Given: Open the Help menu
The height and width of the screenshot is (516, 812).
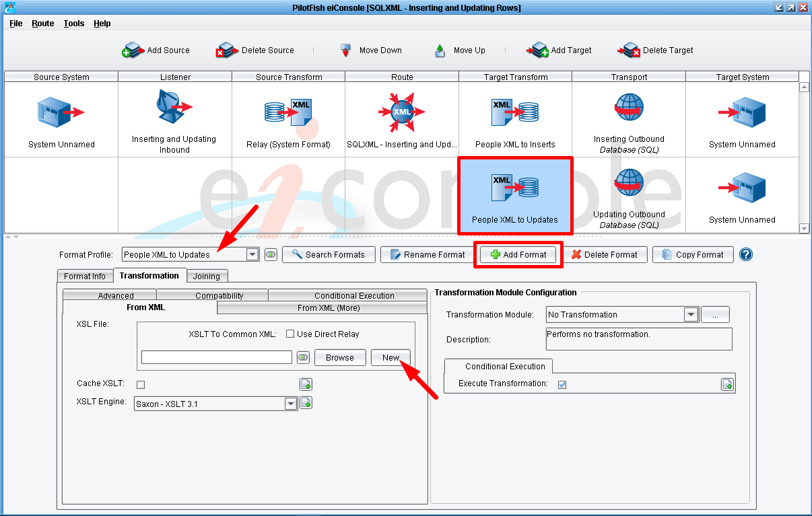Looking at the screenshot, I should 102,24.
